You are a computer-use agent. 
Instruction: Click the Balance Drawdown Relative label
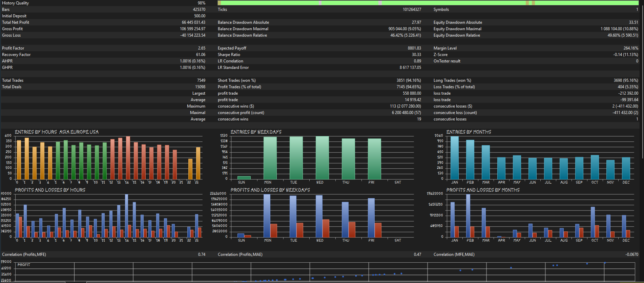point(242,35)
